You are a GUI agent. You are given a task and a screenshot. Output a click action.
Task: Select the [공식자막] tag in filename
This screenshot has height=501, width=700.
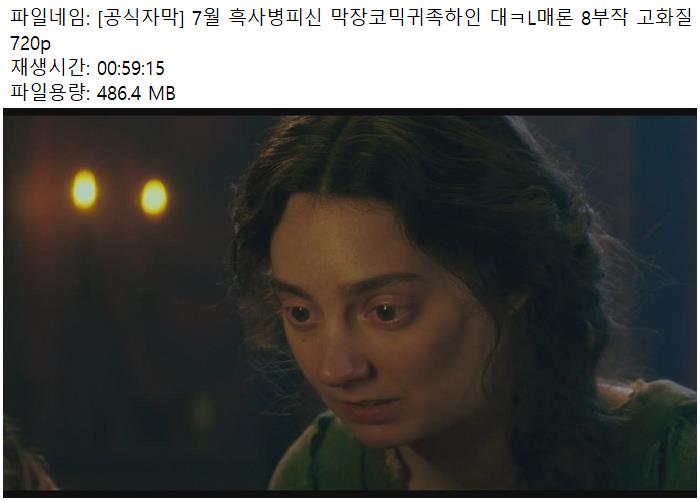pos(141,18)
